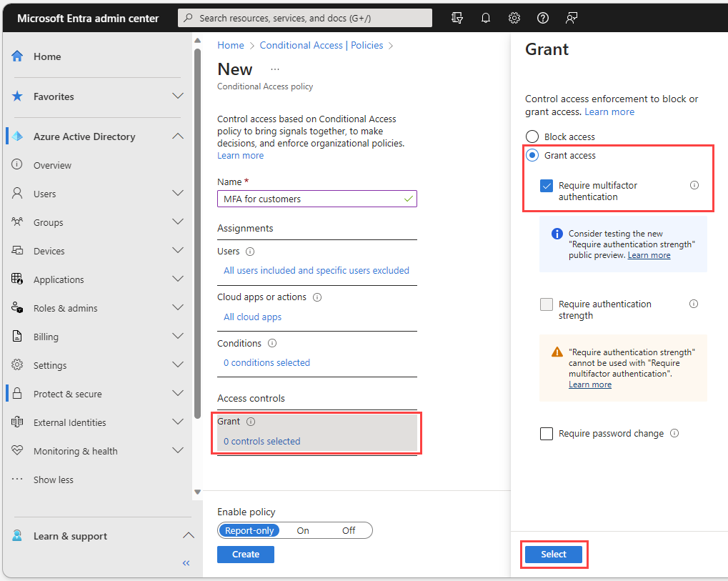Click the info icon next to Conditions

(x=272, y=343)
